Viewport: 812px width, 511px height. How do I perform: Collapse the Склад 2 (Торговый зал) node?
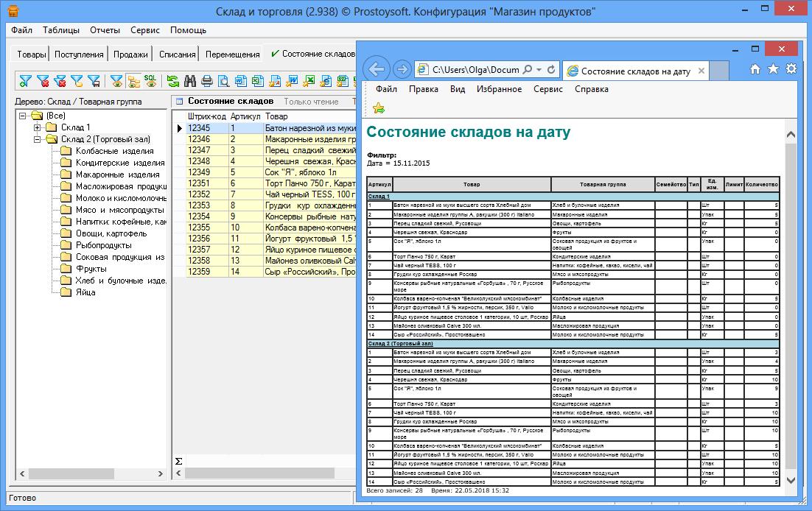(38, 139)
